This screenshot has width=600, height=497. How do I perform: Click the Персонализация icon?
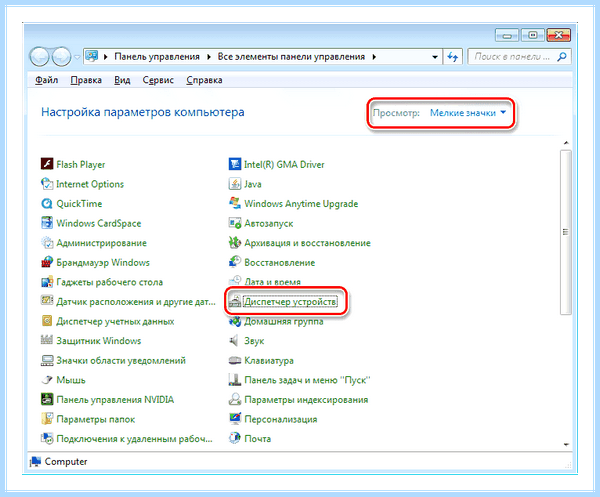click(235, 419)
